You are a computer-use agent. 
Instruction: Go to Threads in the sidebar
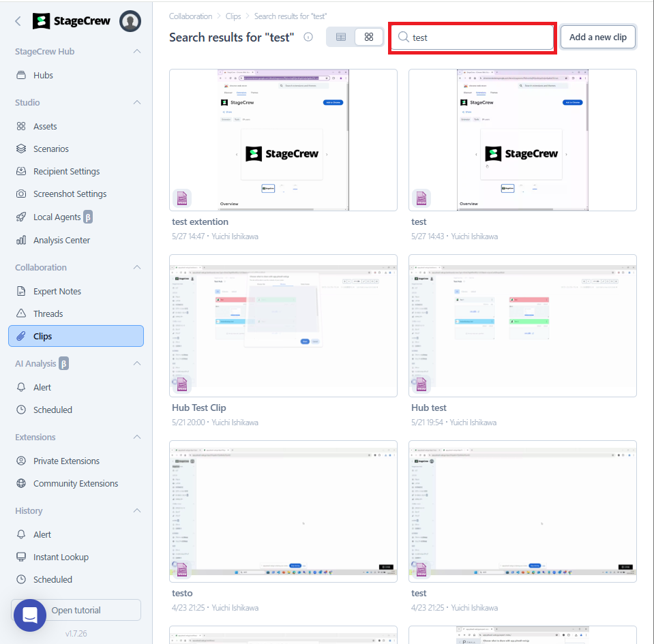click(x=48, y=314)
